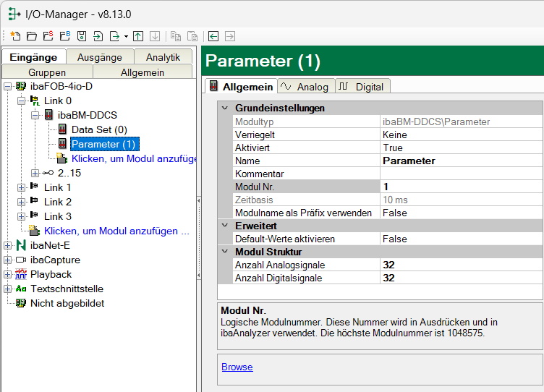Open the dropdown arrow next to export icon

coord(126,36)
